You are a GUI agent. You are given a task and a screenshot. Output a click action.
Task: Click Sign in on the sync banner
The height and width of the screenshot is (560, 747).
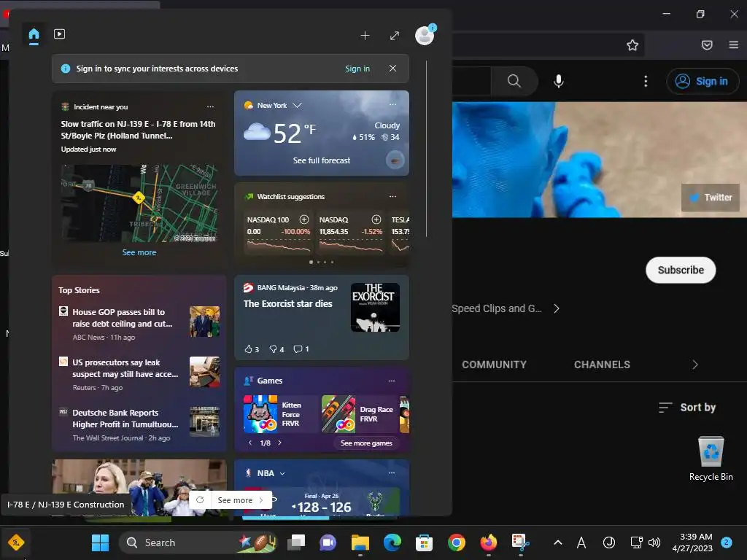click(x=357, y=69)
